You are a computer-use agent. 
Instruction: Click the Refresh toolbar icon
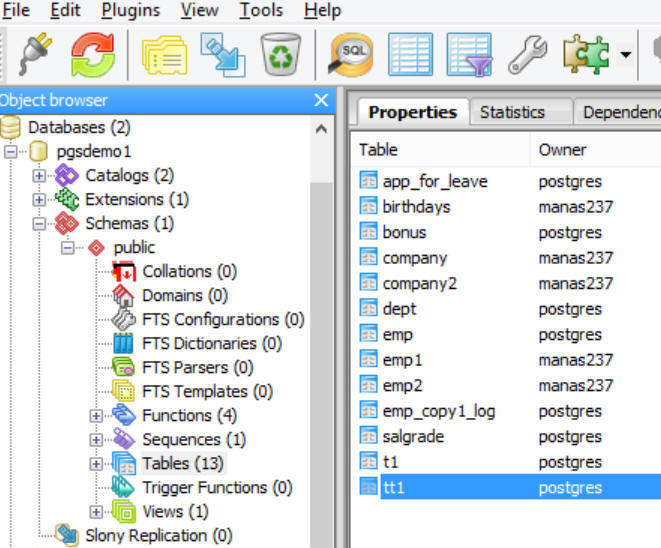point(92,54)
